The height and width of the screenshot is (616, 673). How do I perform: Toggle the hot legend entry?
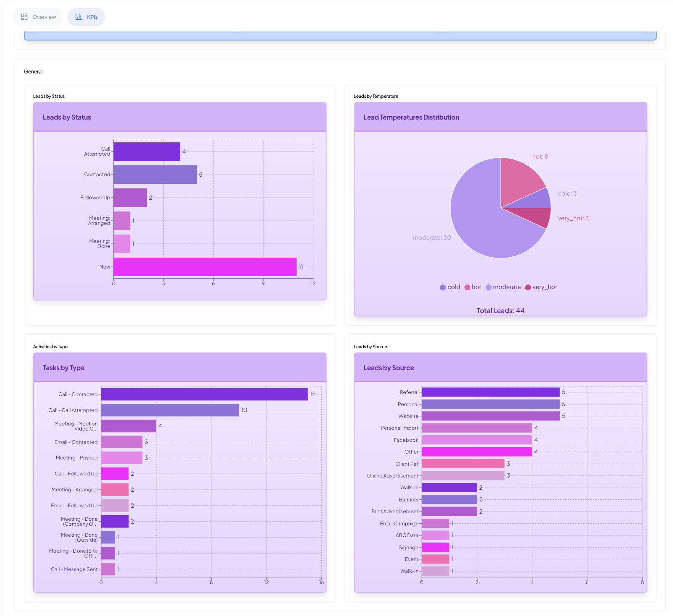coord(473,287)
